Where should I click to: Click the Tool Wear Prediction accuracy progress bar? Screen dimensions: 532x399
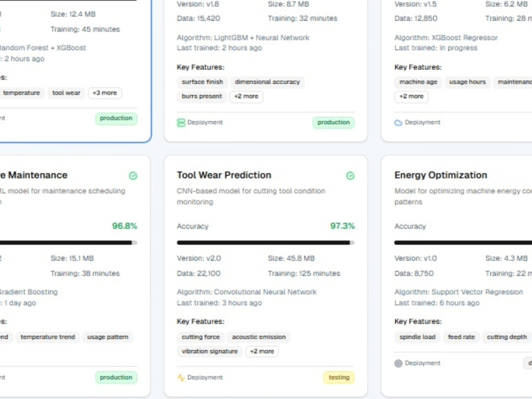265,243
